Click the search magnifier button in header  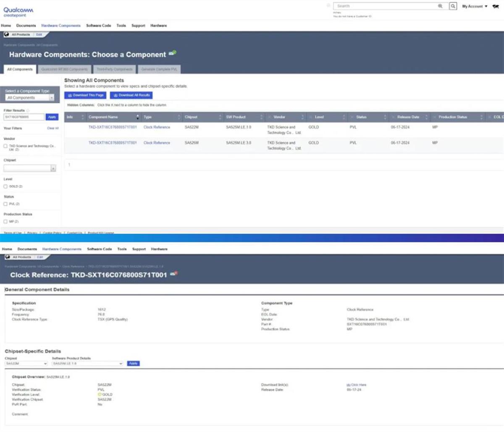click(x=453, y=6)
